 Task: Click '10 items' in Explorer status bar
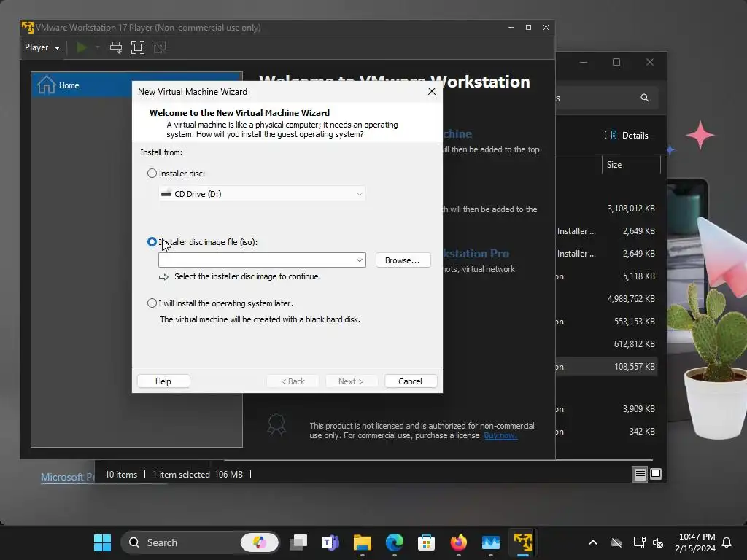121,475
